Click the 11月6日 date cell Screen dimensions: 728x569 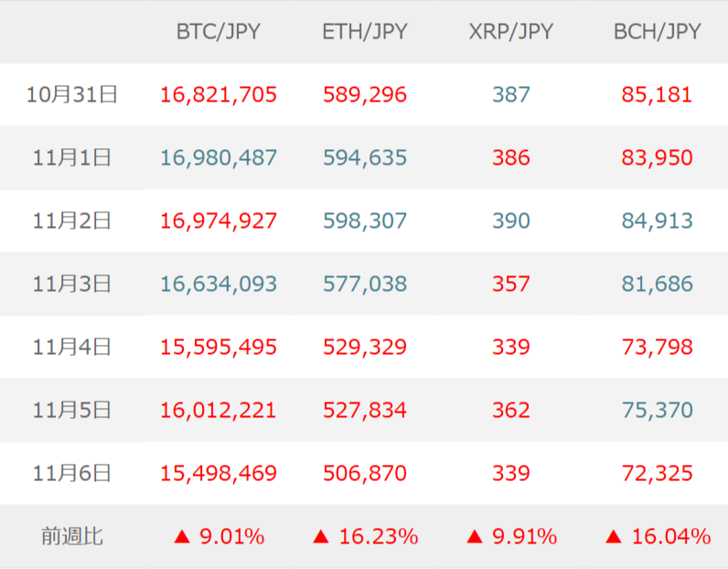coord(72,474)
